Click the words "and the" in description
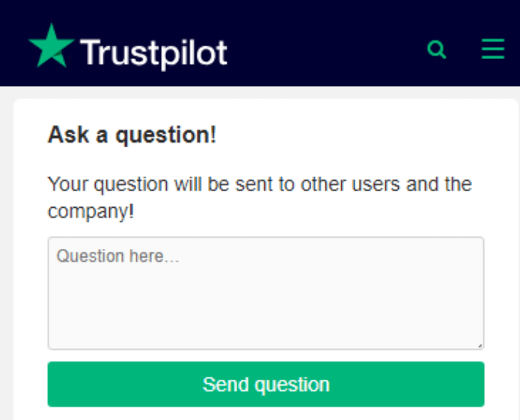The width and height of the screenshot is (520, 420). pyautogui.click(x=439, y=184)
